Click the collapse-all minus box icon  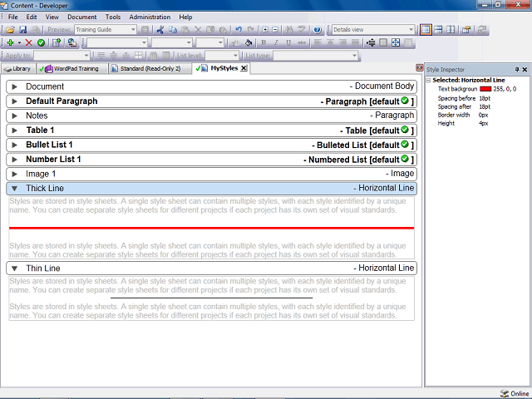(x=275, y=30)
